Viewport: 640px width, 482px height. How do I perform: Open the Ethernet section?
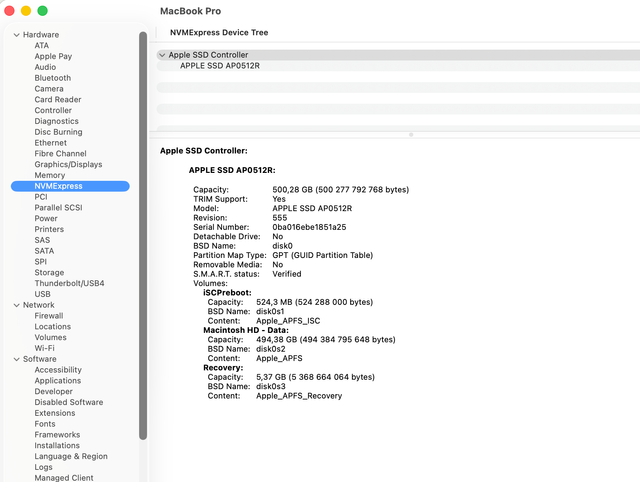coord(51,143)
